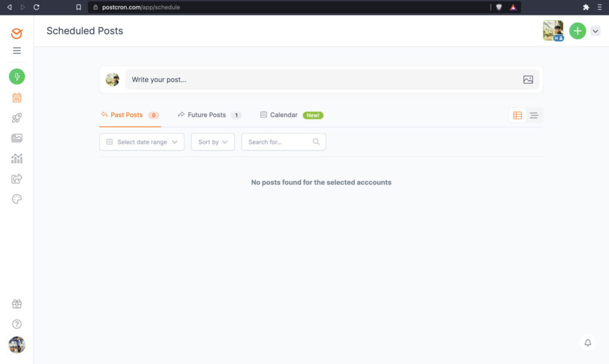This screenshot has width=609, height=364.
Task: Click the green plus add button
Action: [x=577, y=31]
